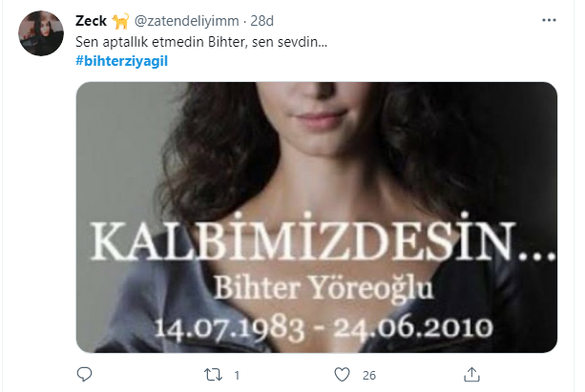Image resolution: width=585 pixels, height=392 pixels.
Task: Open Zeck's round profile avatar
Action: coord(41,33)
